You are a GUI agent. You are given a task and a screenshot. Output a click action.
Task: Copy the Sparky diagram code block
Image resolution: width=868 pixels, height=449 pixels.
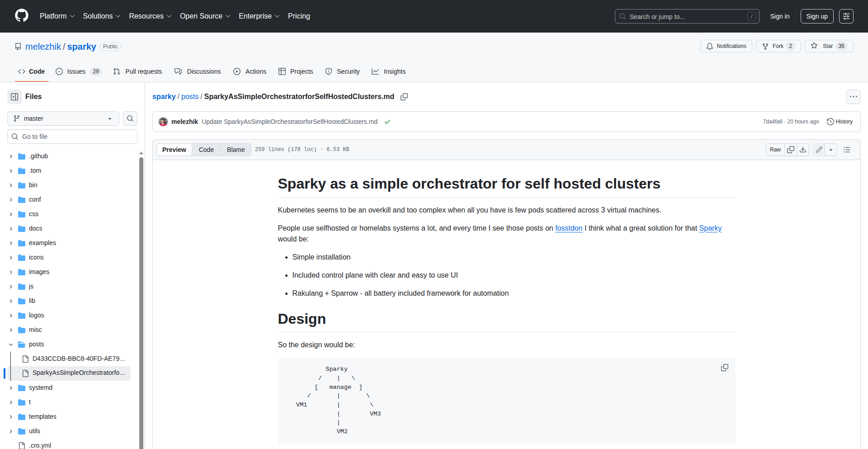pos(724,368)
